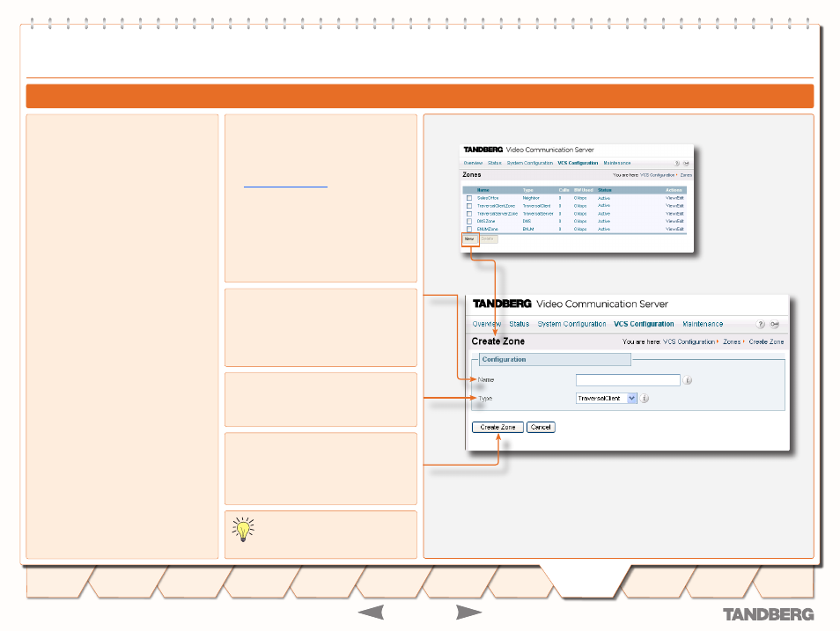
Task: Click the Delete button under the zones table
Action: [488, 238]
